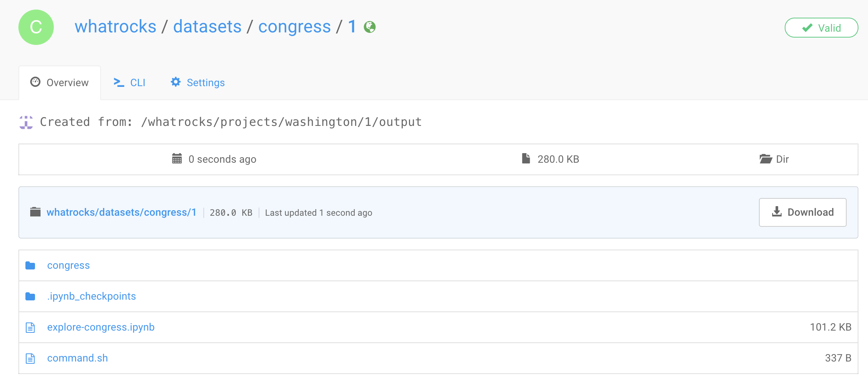Click the folder icon beside whatrocks/datasets/congress/1
868x388 pixels.
(35, 212)
